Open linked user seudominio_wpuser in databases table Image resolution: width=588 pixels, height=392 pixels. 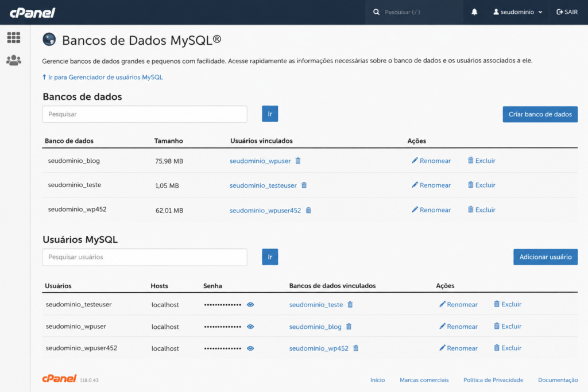pos(260,161)
